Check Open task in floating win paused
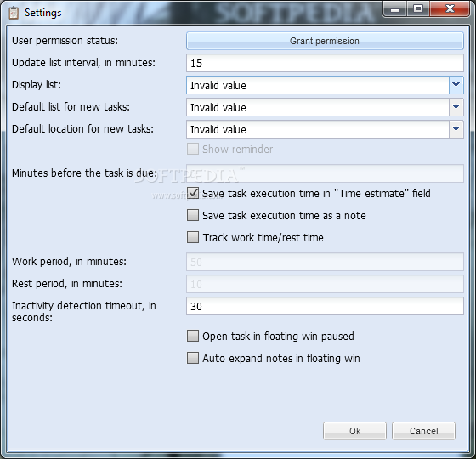Screen dimensions: 476x459 (193, 336)
